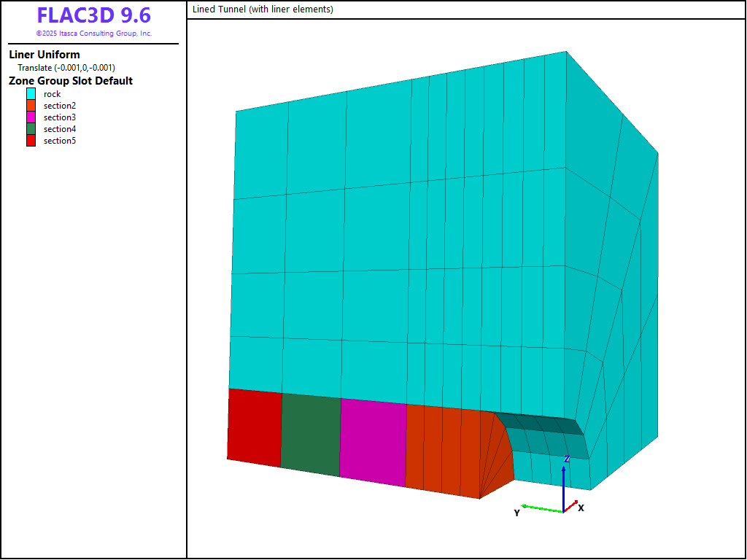
Task: Click the section5 text label in legend
Action: coord(60,141)
